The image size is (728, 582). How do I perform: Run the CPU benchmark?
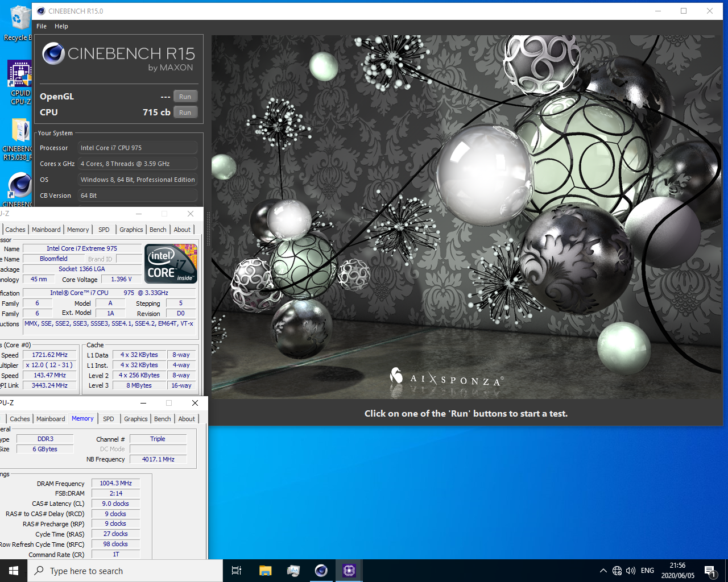pos(185,113)
